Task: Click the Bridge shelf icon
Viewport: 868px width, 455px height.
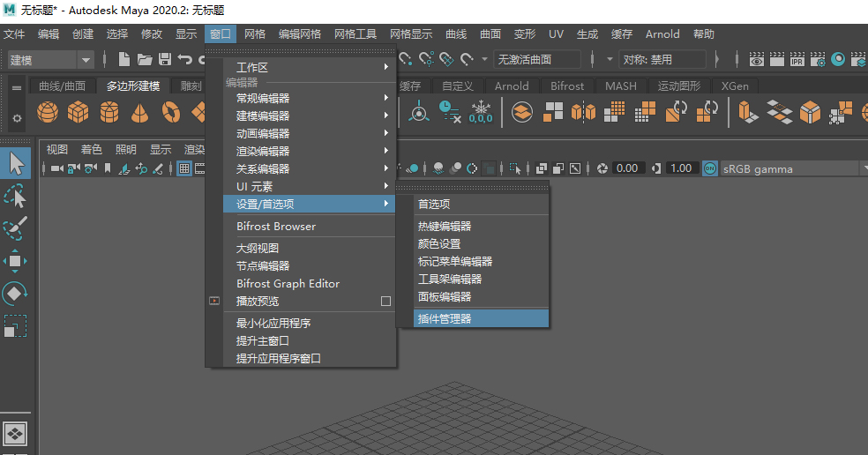Action: [779, 112]
